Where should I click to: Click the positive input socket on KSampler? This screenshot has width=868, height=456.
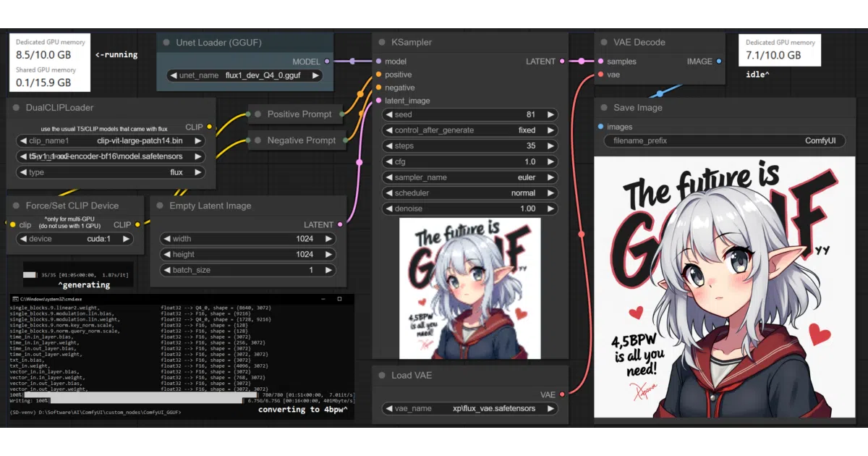coord(378,75)
